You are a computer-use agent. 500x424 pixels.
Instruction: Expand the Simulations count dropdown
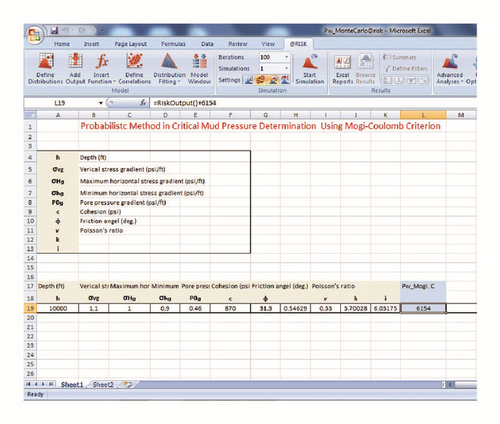tap(286, 68)
